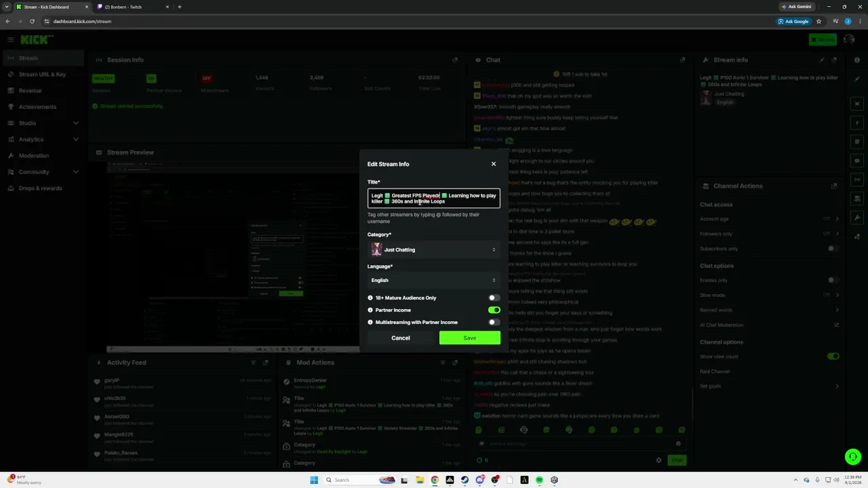Toggle the Subscribers only switch
Image resolution: width=868 pixels, height=488 pixels.
point(833,249)
